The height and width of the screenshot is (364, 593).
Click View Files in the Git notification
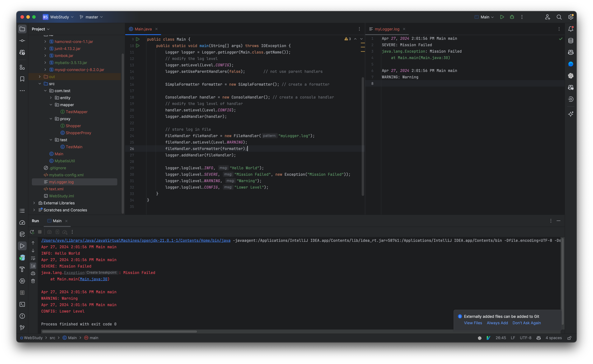[x=473, y=323]
